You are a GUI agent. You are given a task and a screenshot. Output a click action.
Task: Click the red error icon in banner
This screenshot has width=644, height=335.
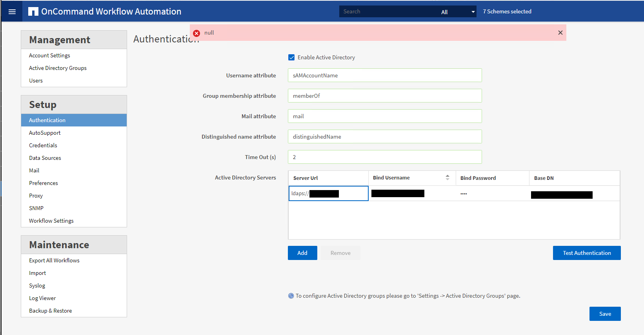tap(196, 33)
